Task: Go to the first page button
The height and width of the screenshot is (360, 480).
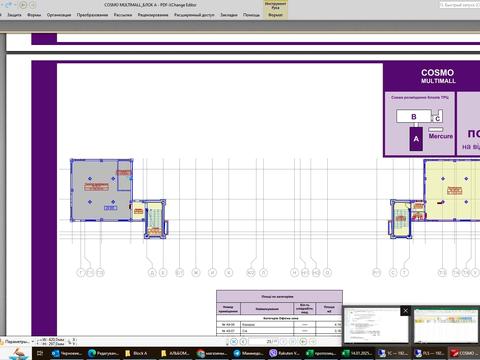Action: pos(234,342)
